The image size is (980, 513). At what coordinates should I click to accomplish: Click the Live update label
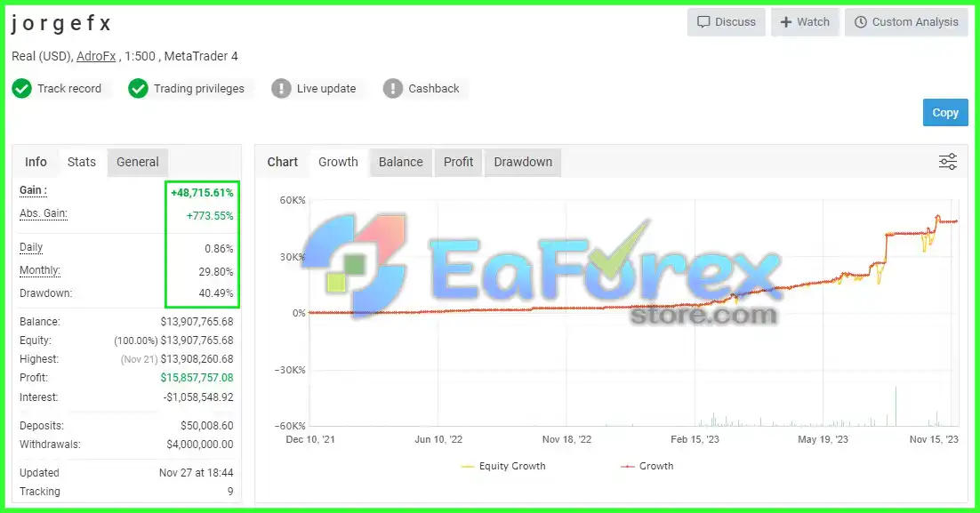326,89
